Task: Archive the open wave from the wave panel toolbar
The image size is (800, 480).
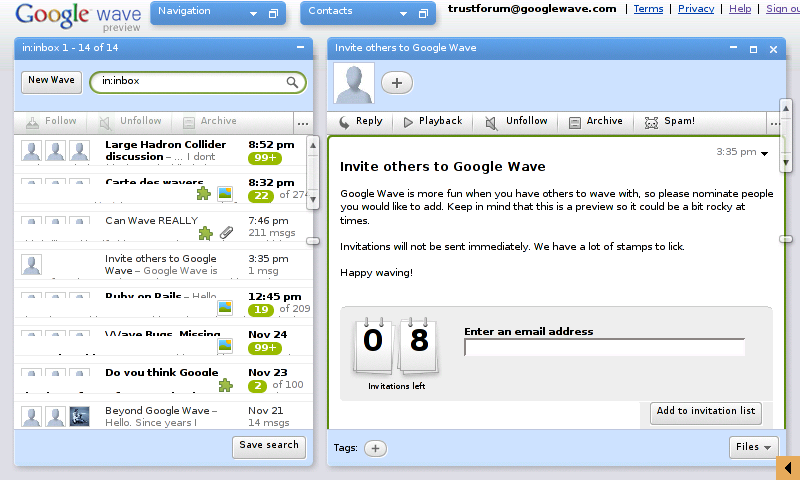Action: [596, 121]
